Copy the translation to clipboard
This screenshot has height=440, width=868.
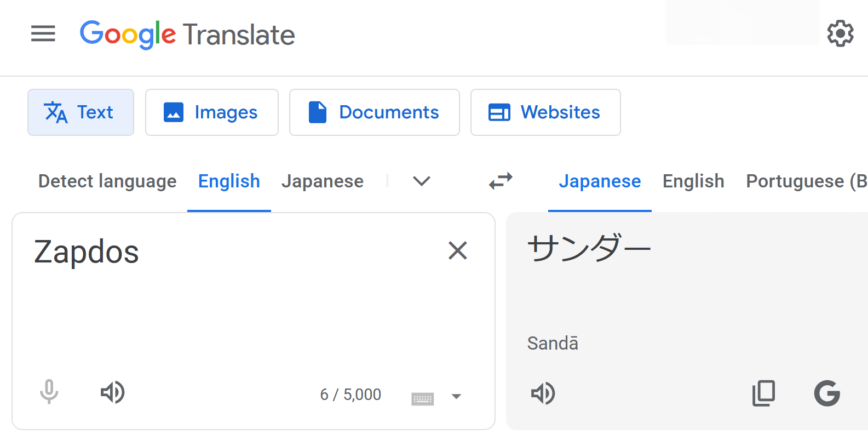[764, 393]
